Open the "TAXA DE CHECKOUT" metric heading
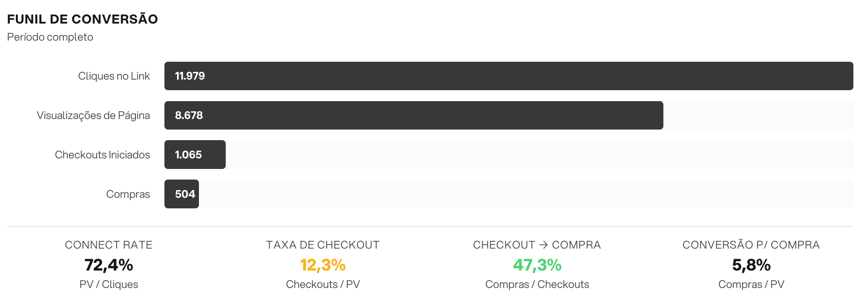 [323, 245]
